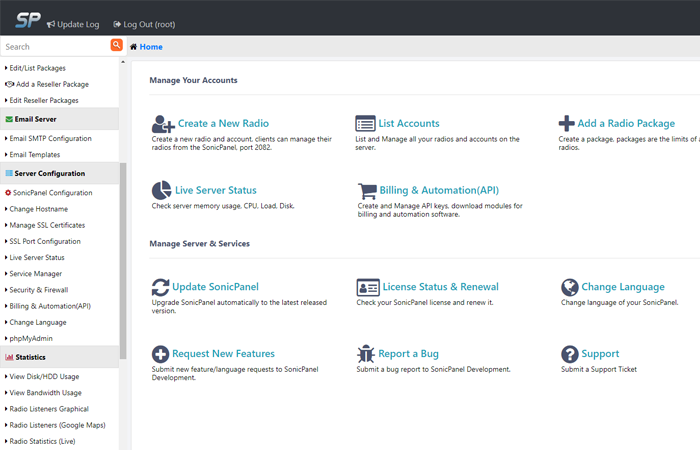Open Update Log in top bar
700x450 pixels.
pos(73,23)
